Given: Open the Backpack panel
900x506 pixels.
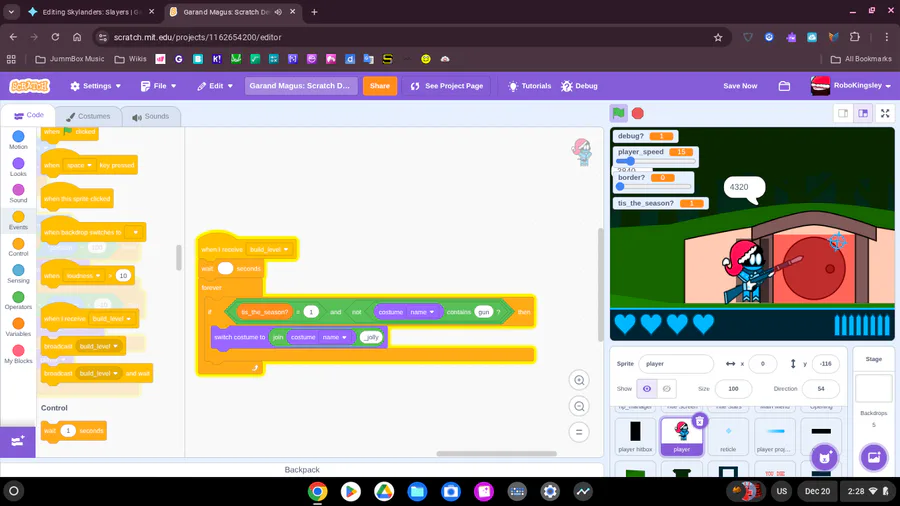Looking at the screenshot, I should coord(302,469).
